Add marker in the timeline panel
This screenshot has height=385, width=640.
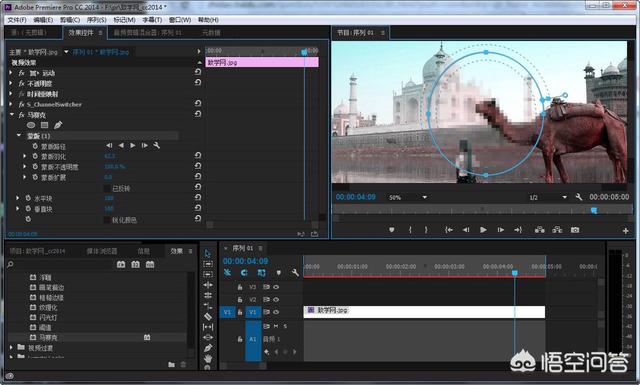click(x=279, y=273)
